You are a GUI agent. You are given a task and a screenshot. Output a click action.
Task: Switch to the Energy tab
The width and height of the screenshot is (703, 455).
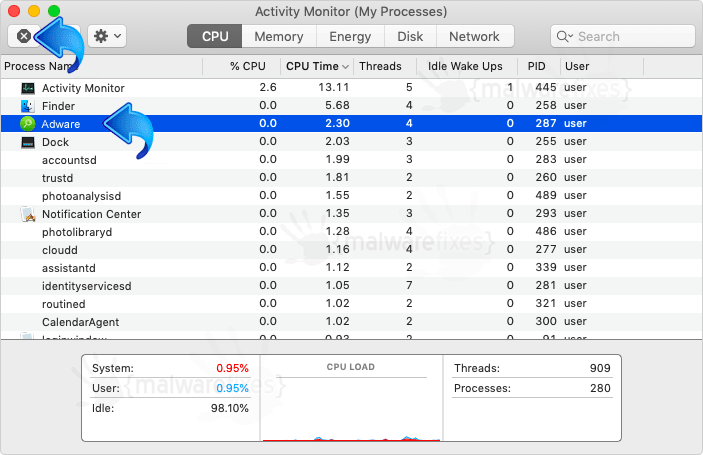tap(350, 36)
